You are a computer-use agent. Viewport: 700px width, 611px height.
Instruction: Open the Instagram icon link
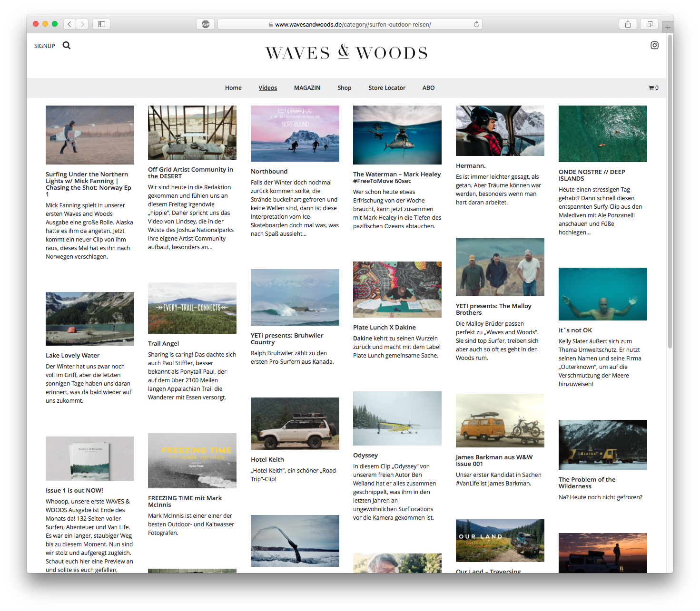coord(654,45)
